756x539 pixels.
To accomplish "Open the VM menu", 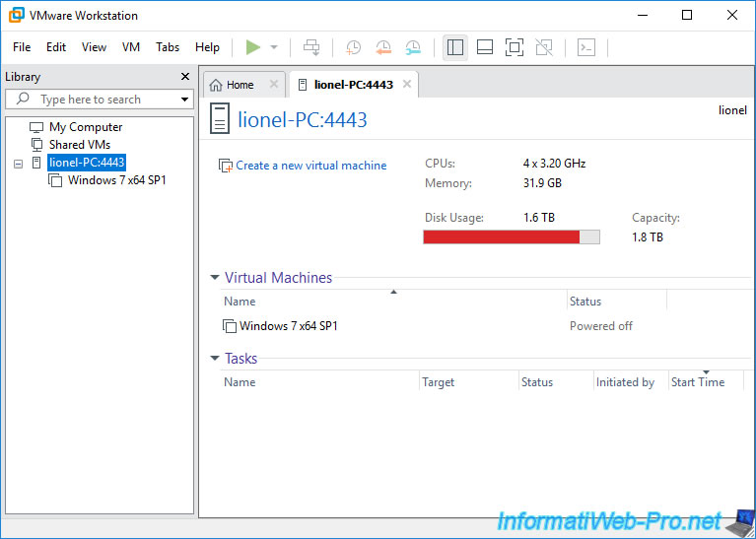I will pyautogui.click(x=131, y=47).
